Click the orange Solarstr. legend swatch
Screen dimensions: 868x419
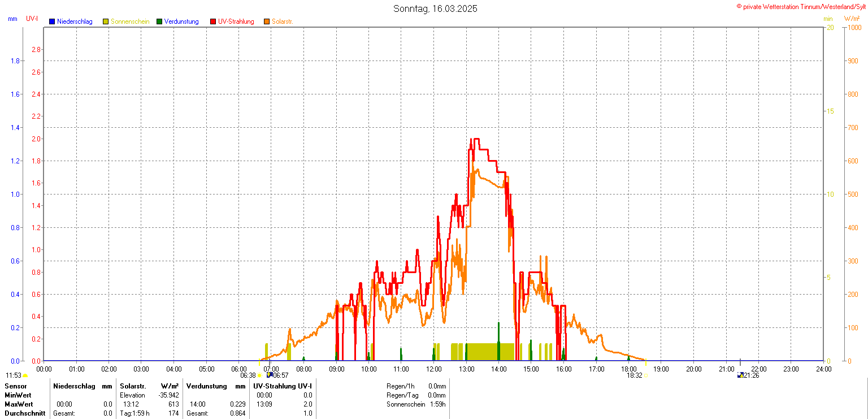pos(267,21)
